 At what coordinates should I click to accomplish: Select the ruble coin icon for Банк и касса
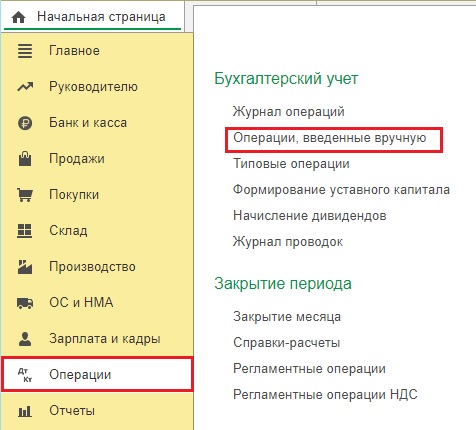25,123
